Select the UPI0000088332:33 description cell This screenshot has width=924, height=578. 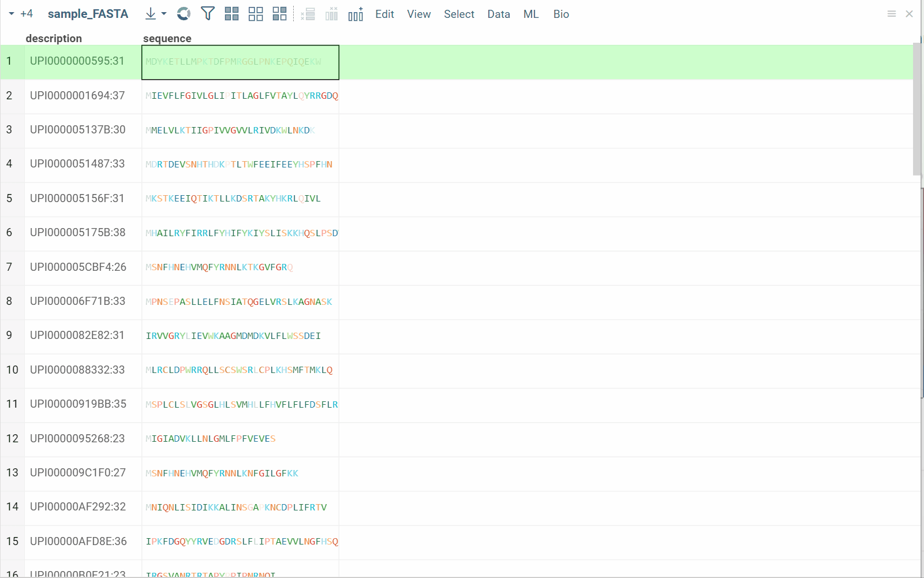point(77,370)
